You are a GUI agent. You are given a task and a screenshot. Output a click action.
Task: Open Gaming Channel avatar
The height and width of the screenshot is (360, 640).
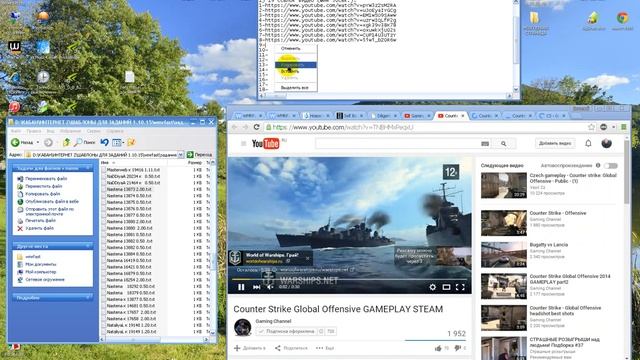click(242, 327)
